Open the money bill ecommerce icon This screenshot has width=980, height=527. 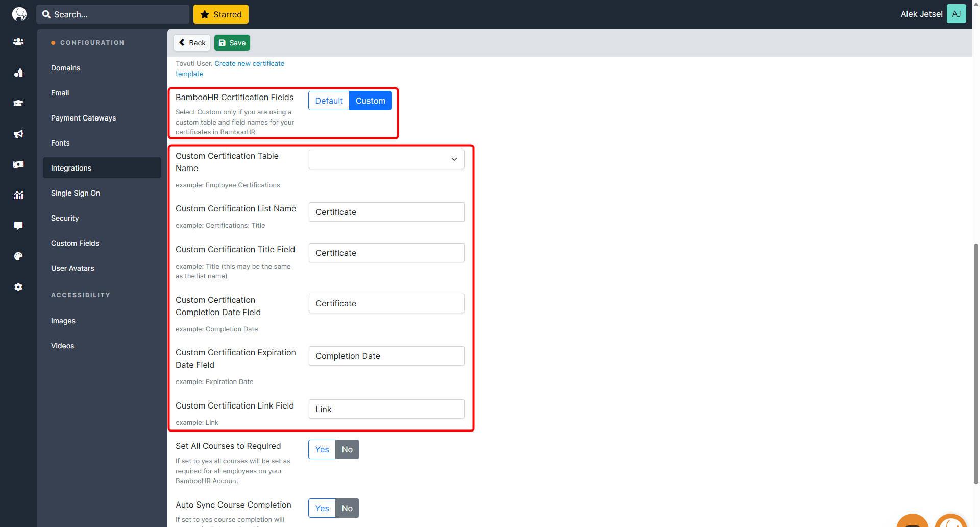click(18, 164)
